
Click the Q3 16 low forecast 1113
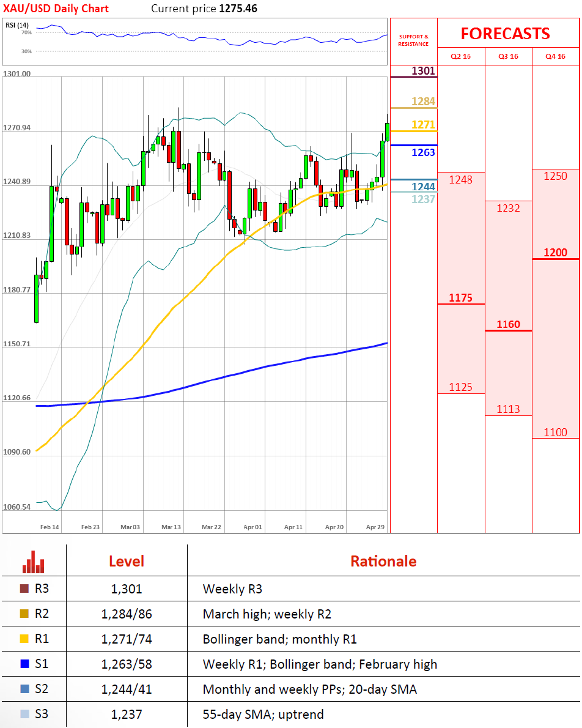pyautogui.click(x=508, y=409)
